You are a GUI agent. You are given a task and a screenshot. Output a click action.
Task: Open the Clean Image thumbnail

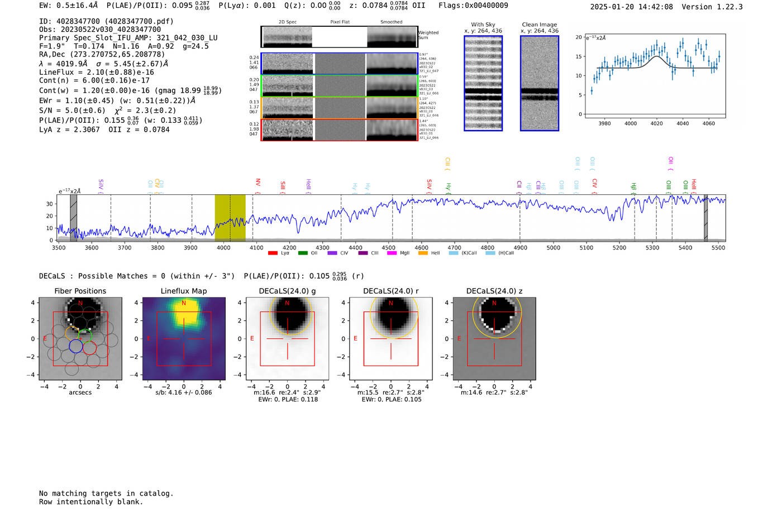tap(540, 83)
